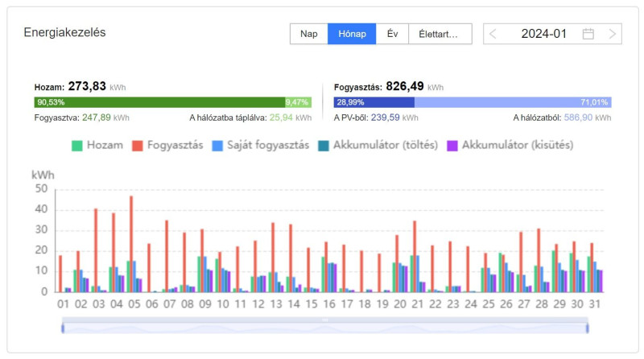The image size is (644, 359).
Task: Select the Hónap tab
Action: 352,34
